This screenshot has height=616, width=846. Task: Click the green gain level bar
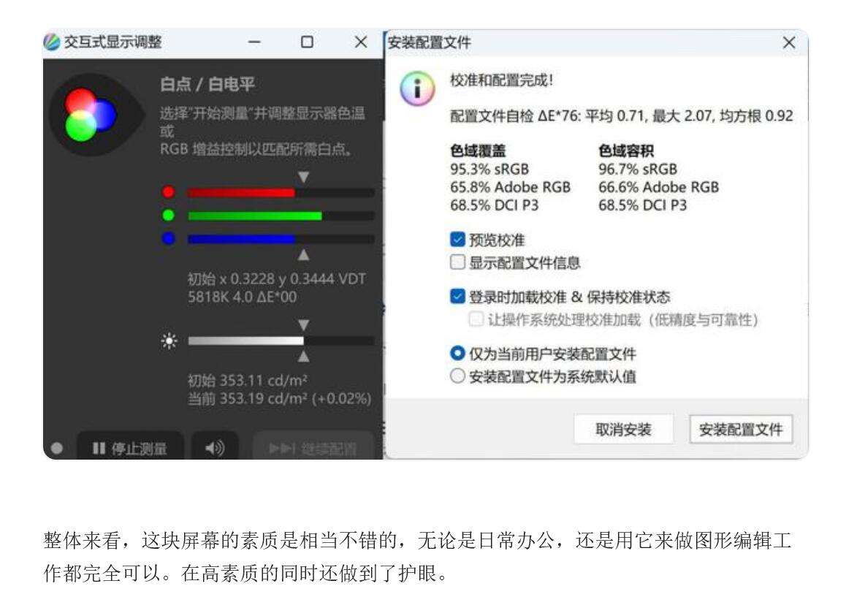281,216
